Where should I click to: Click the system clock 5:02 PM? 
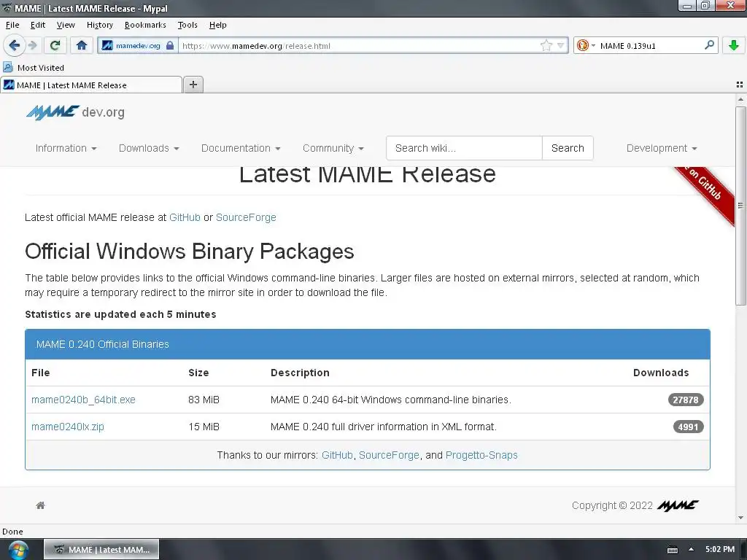720,549
